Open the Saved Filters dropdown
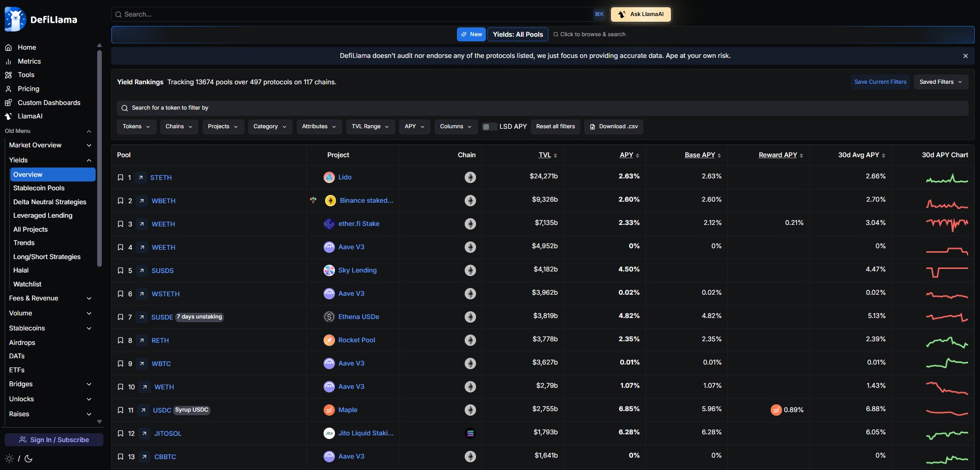Screen dimensions: 980x470 (x=940, y=82)
